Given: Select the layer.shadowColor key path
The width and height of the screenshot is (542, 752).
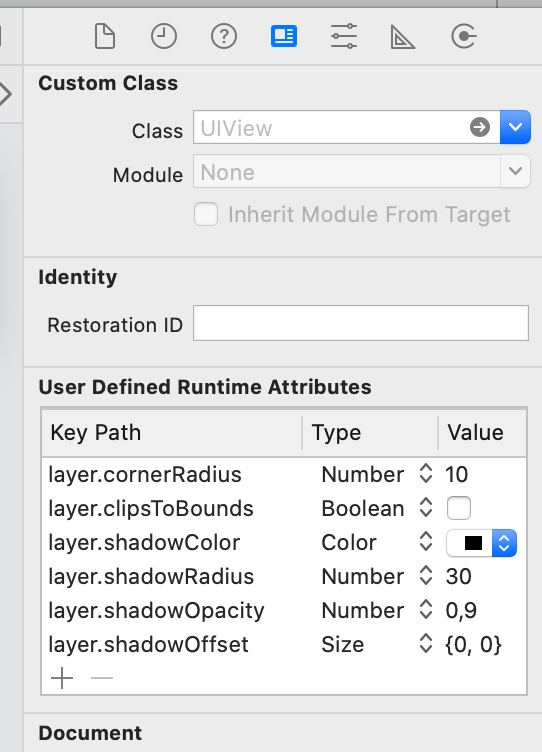Looking at the screenshot, I should tap(144, 542).
